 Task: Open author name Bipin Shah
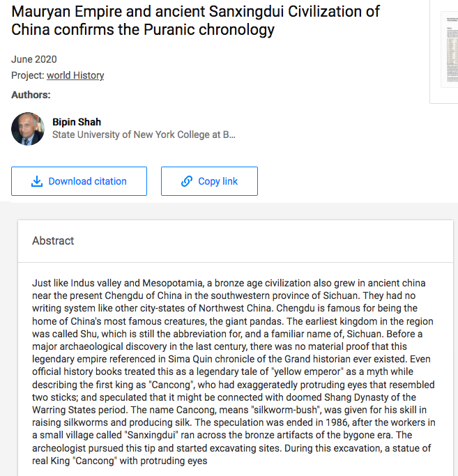tap(77, 122)
